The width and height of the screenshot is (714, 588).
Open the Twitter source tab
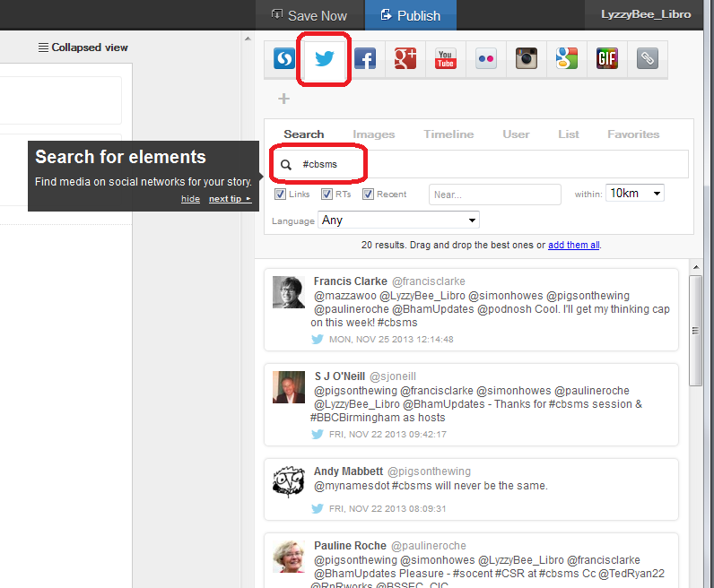click(324, 59)
